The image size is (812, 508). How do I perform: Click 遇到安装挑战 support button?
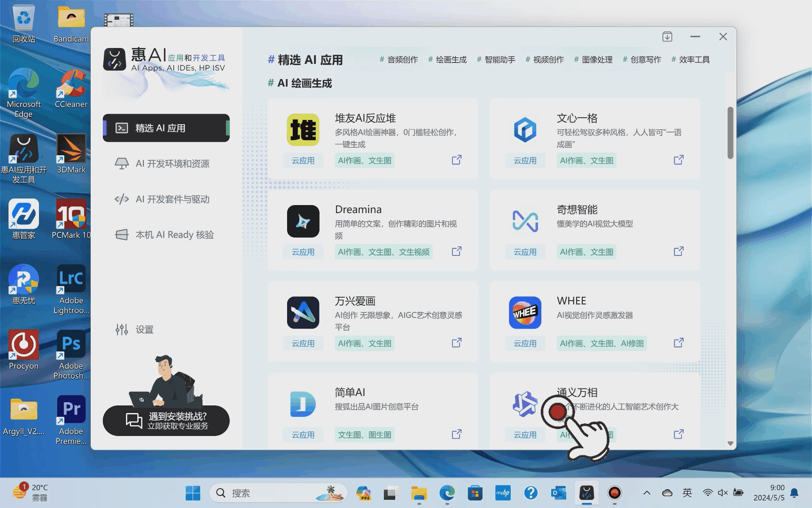click(166, 421)
